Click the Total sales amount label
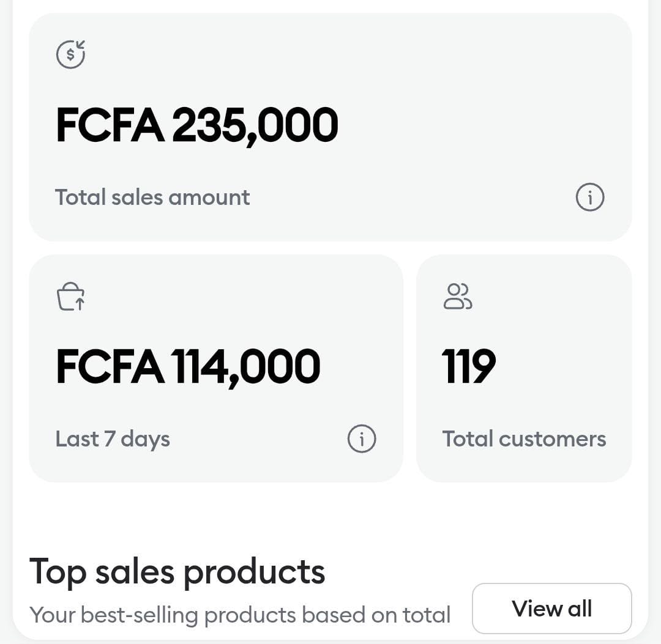Screen dimensions: 661x644 pos(152,197)
